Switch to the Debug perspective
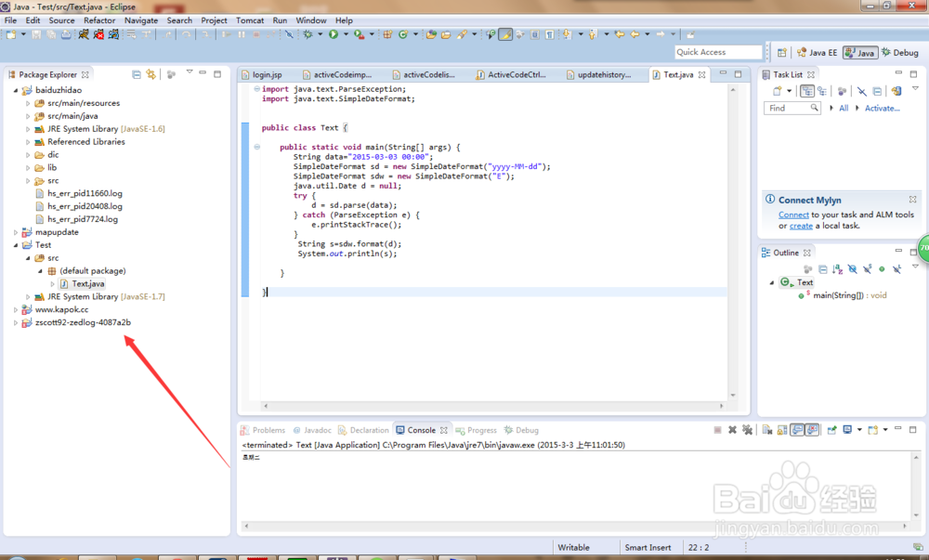Viewport: 929px width, 560px height. coord(899,52)
